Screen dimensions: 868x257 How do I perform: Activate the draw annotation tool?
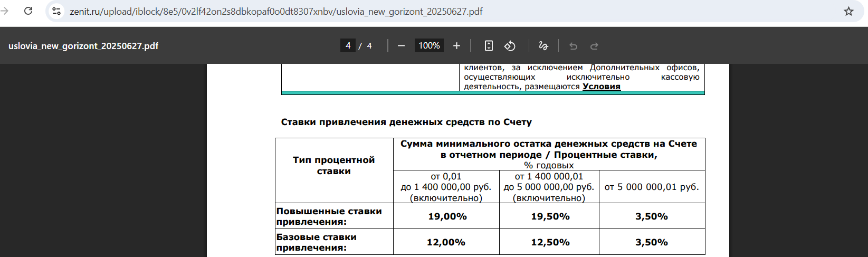pyautogui.click(x=543, y=46)
